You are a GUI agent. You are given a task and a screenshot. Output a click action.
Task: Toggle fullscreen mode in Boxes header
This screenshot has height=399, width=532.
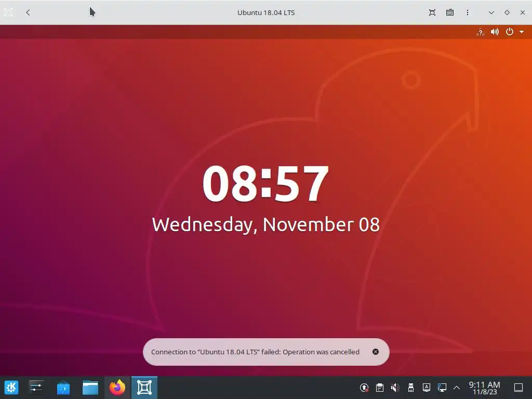pos(432,12)
